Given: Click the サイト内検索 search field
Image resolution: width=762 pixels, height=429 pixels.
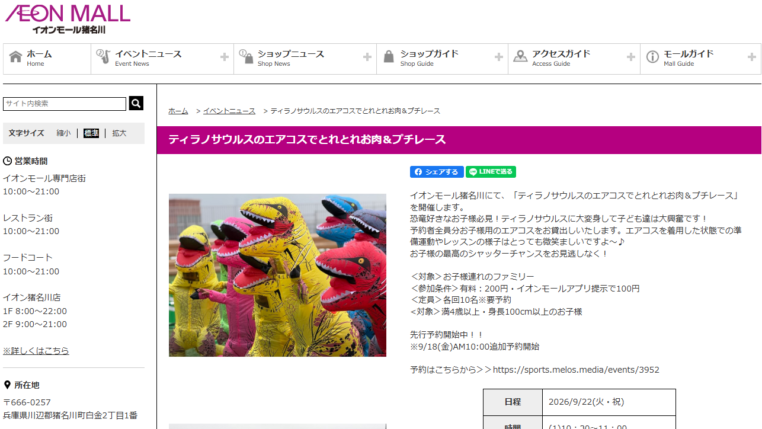Looking at the screenshot, I should 65,103.
